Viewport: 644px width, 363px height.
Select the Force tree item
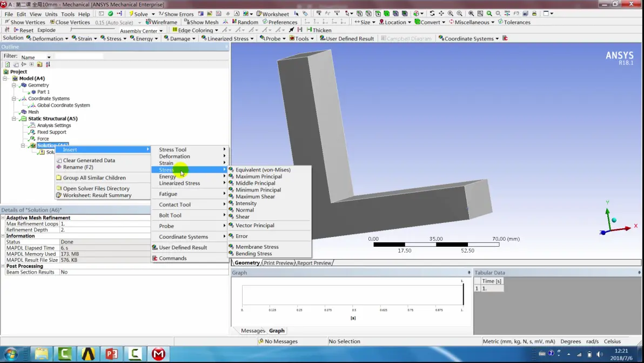43,139
